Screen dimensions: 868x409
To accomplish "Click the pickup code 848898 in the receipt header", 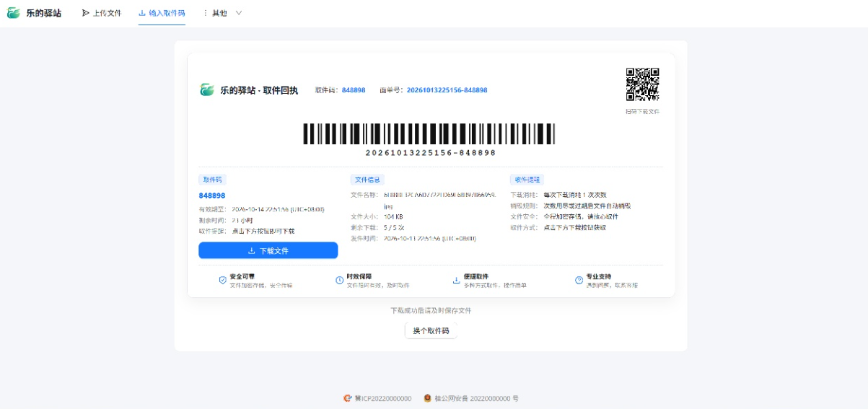I will tap(354, 90).
